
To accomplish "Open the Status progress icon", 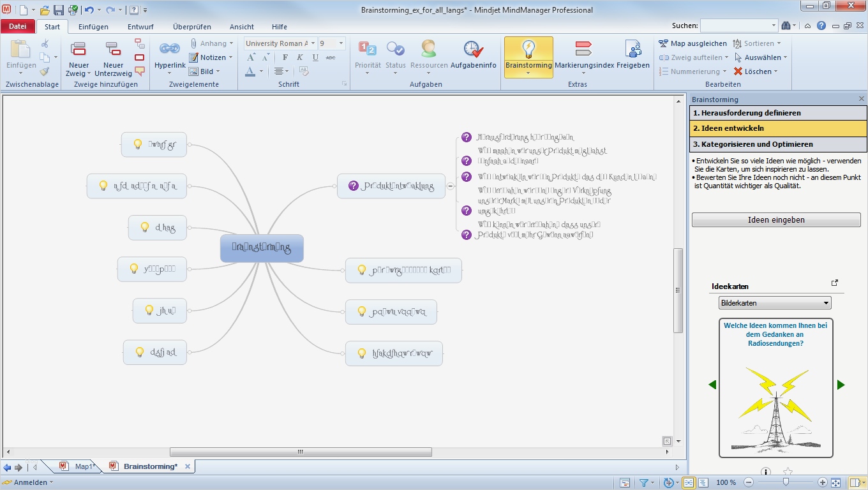I will pos(396,48).
